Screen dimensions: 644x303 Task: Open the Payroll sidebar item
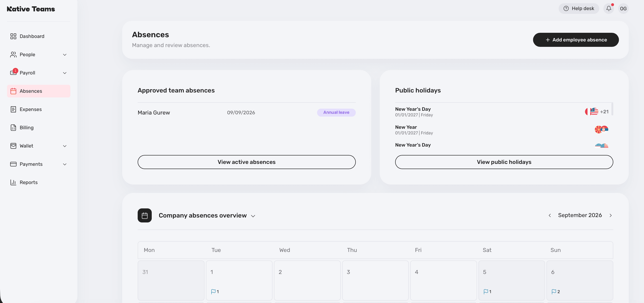click(39, 73)
